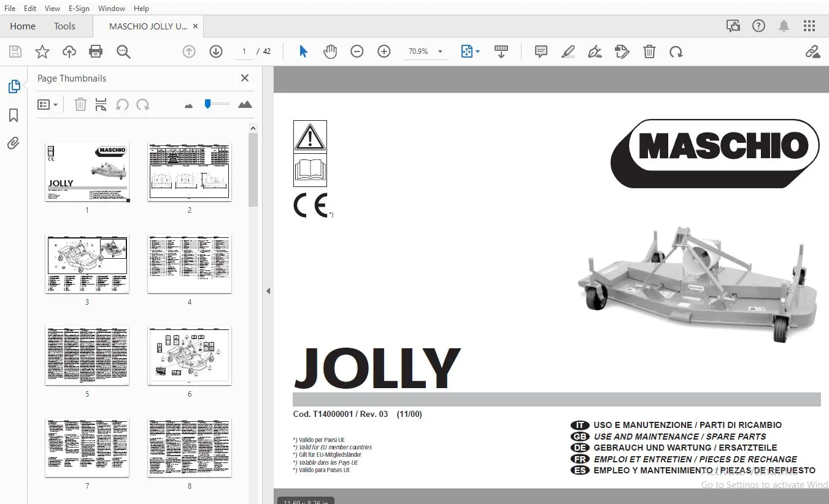Zoom out with the minus button

357,52
